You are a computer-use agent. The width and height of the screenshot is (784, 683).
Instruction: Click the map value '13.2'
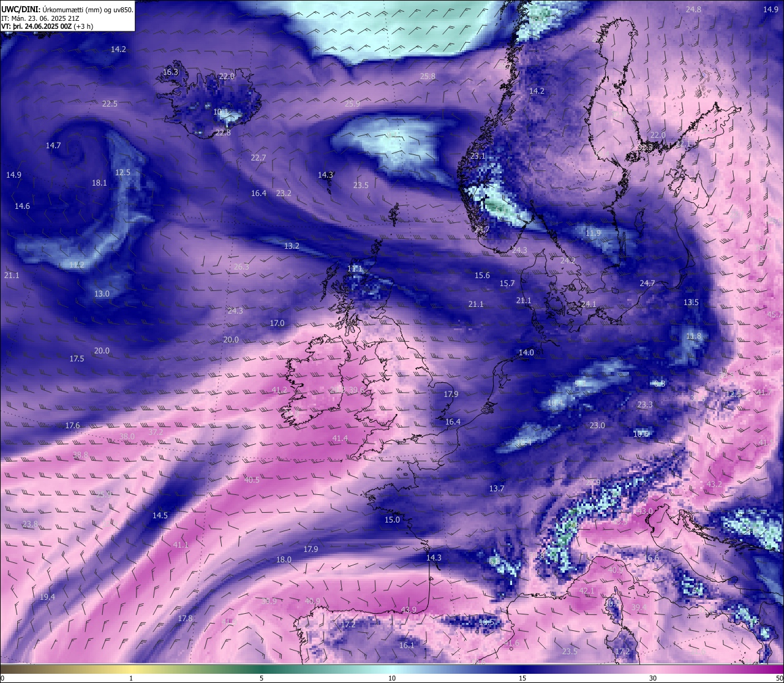click(x=292, y=246)
